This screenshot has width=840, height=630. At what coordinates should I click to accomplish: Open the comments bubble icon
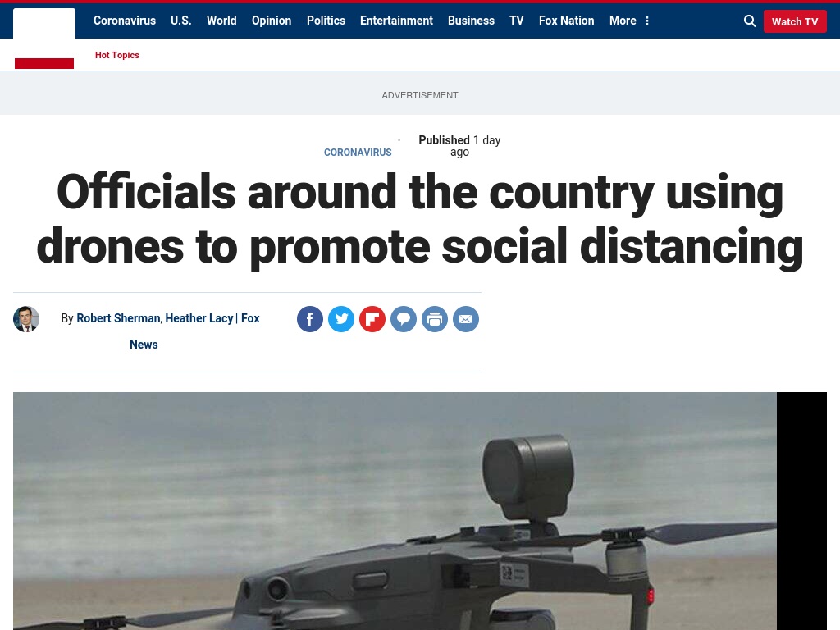[404, 319]
